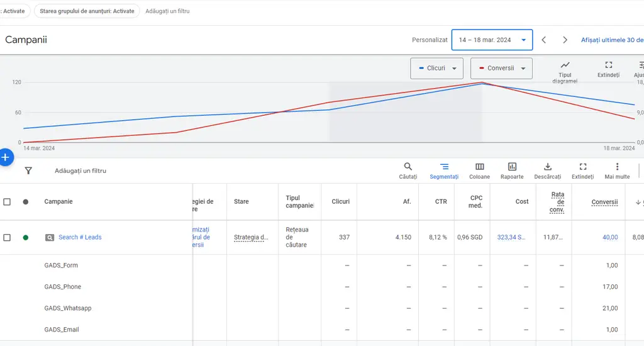Image resolution: width=644 pixels, height=346 pixels.
Task: Open the date range dropdown 14 – 18 mar. 2024
Action: [492, 40]
